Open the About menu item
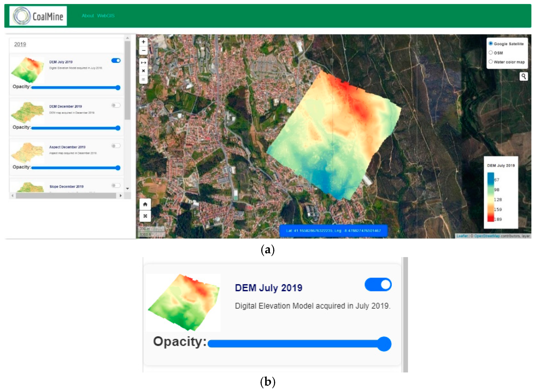This screenshot has width=536, height=392. pos(88,16)
